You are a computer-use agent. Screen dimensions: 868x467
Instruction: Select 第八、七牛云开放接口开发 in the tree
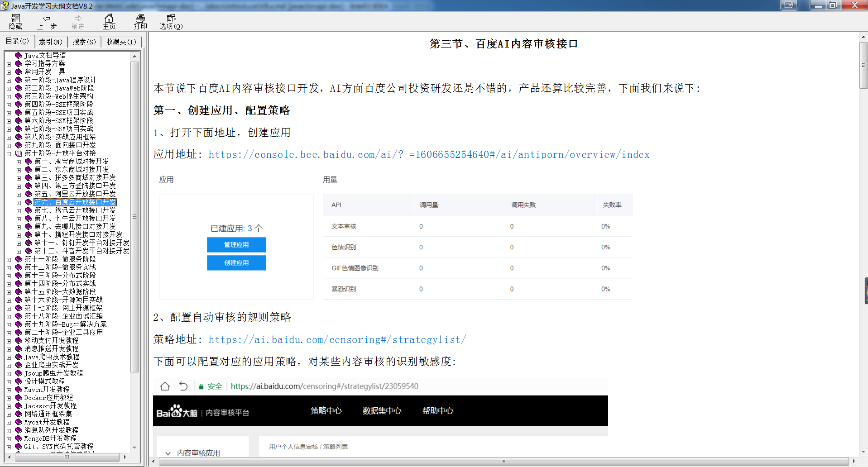coord(75,218)
